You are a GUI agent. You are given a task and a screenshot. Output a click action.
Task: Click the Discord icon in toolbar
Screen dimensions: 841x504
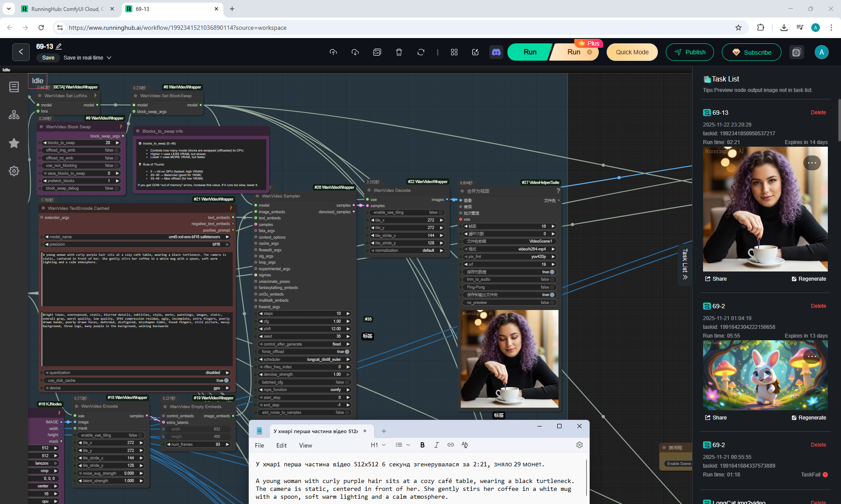tap(496, 52)
